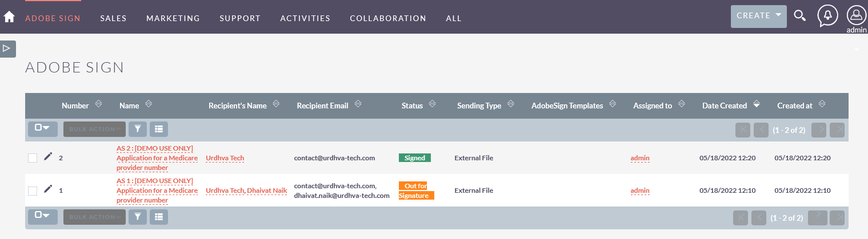Image resolution: width=868 pixels, height=239 pixels.
Task: Sort by Recipient's Name column arrows
Action: (x=276, y=104)
